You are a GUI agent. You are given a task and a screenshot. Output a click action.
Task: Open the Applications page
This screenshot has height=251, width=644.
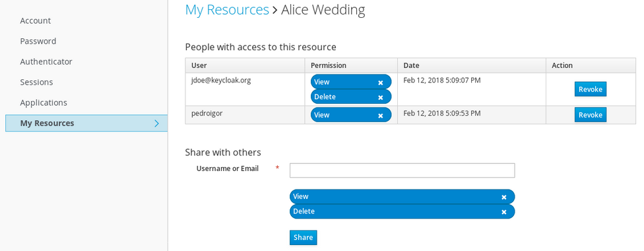coord(44,103)
